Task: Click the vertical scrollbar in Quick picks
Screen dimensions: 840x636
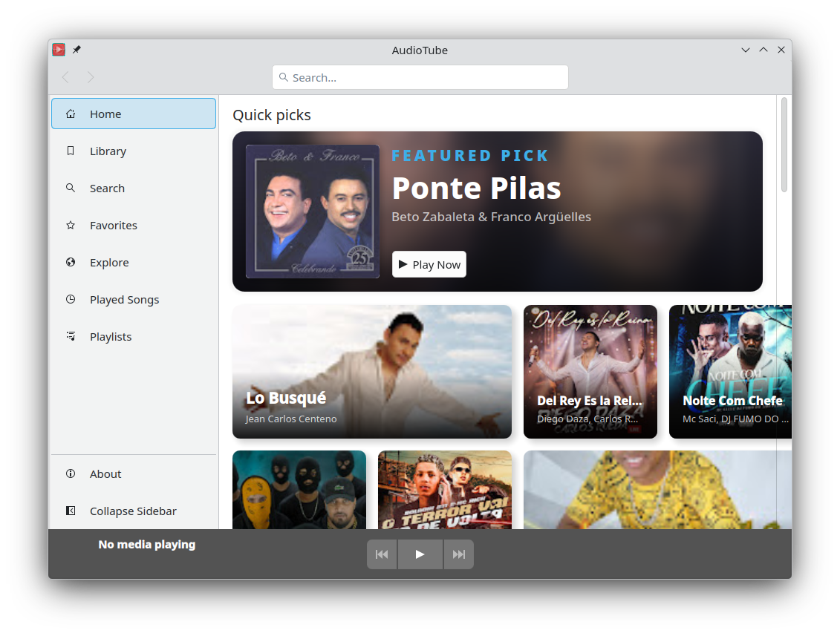Action: pyautogui.click(x=784, y=145)
